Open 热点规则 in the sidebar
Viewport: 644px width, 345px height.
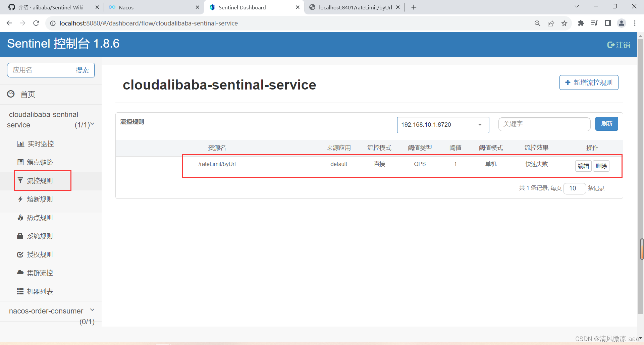point(40,218)
